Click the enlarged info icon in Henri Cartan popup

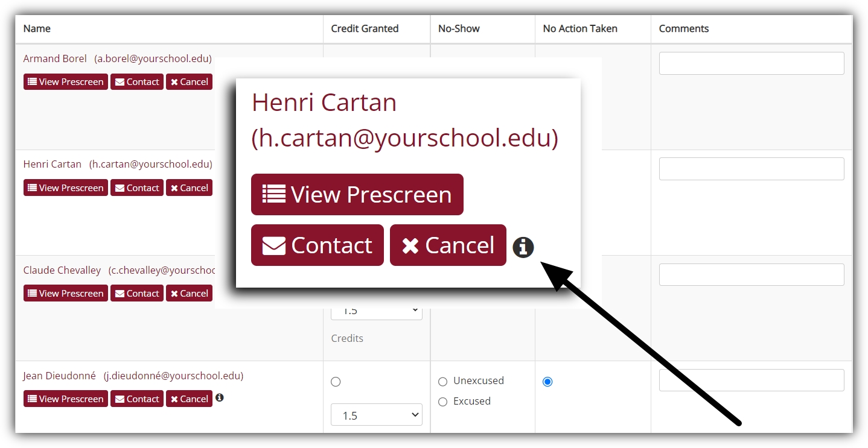point(523,247)
